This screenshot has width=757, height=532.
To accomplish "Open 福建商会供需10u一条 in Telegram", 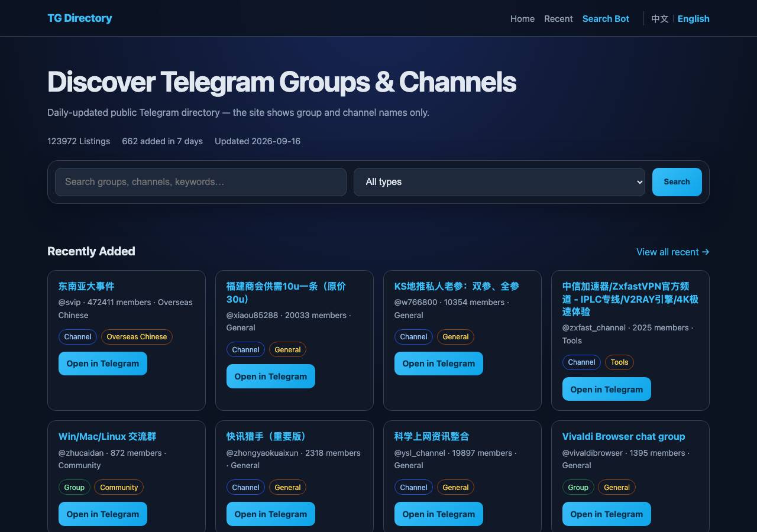I will pyautogui.click(x=271, y=377).
